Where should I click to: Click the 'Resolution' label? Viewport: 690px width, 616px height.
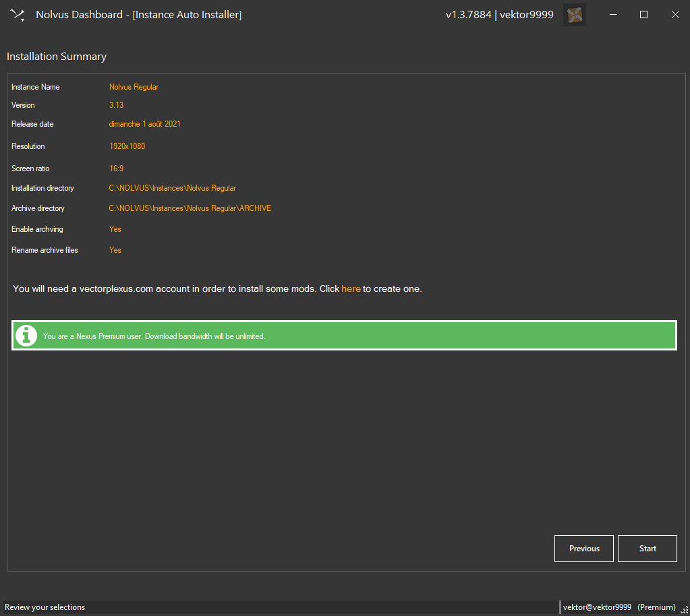coord(28,146)
